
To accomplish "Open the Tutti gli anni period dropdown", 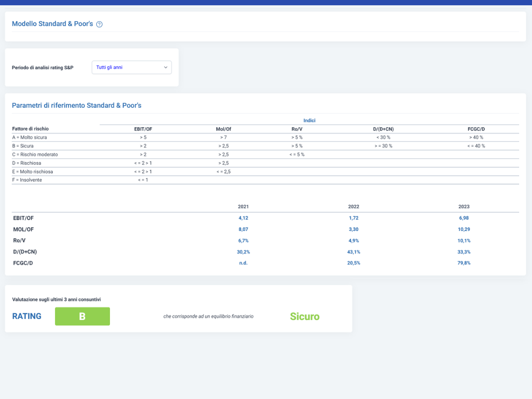I will pyautogui.click(x=132, y=67).
